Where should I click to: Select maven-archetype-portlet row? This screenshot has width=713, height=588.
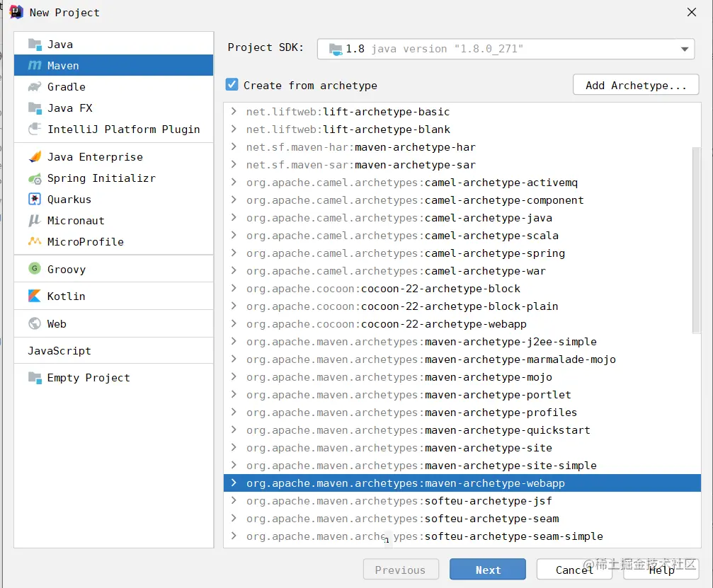coord(462,394)
